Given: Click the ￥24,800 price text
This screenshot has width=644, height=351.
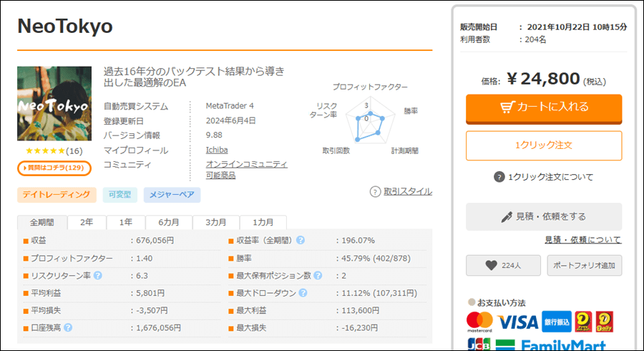Looking at the screenshot, I should pos(543,79).
